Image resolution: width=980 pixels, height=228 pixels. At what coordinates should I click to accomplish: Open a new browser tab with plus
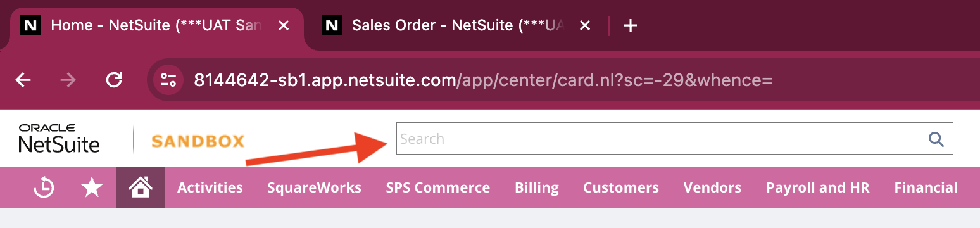[x=631, y=25]
